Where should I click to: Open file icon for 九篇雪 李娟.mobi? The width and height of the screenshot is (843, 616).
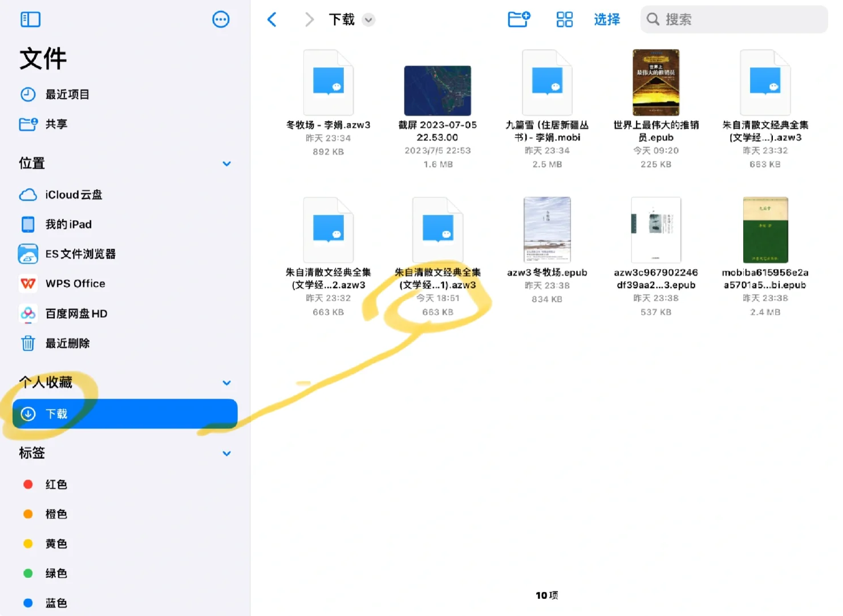click(x=547, y=83)
